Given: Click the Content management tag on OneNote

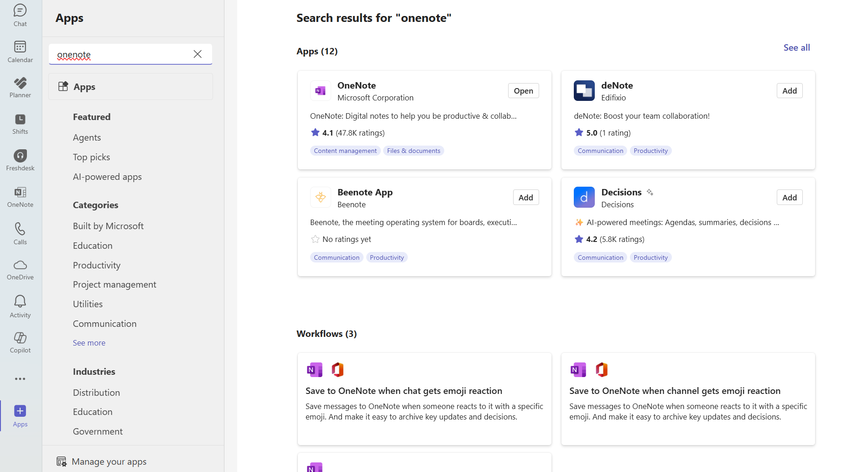Looking at the screenshot, I should click(345, 151).
